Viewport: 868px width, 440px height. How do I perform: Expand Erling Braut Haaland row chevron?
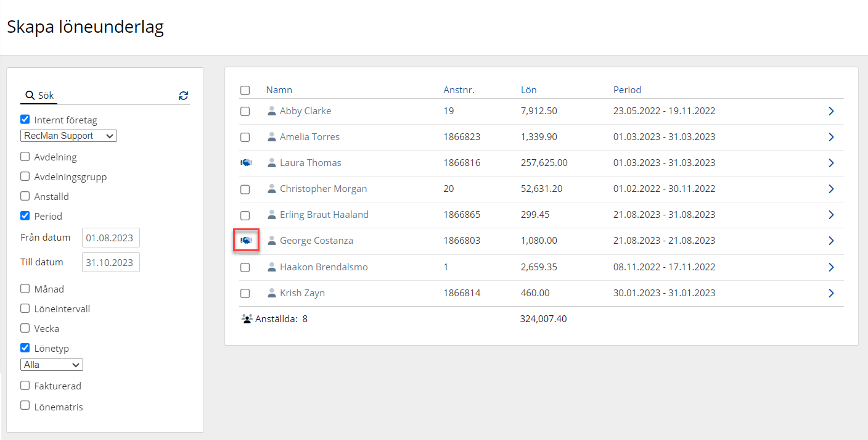pyautogui.click(x=831, y=215)
